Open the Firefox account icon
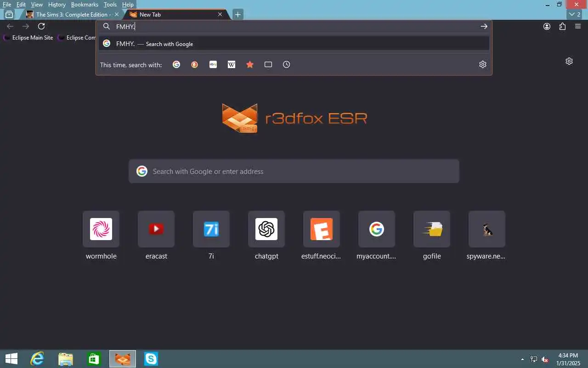Image resolution: width=588 pixels, height=368 pixels. (x=547, y=26)
